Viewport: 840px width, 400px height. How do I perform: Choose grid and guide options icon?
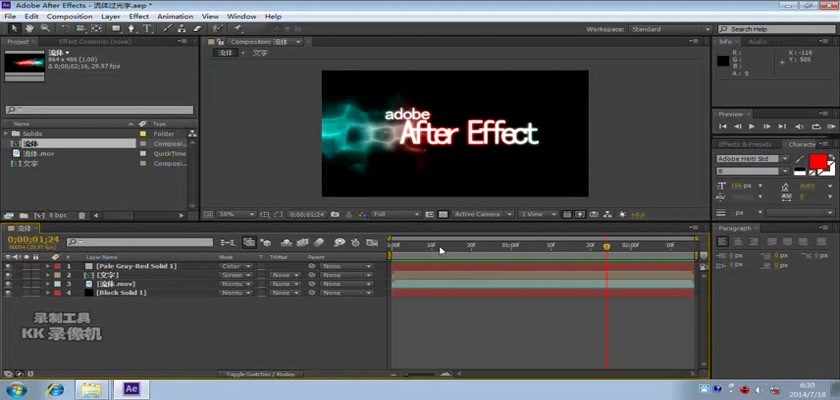tap(264, 214)
